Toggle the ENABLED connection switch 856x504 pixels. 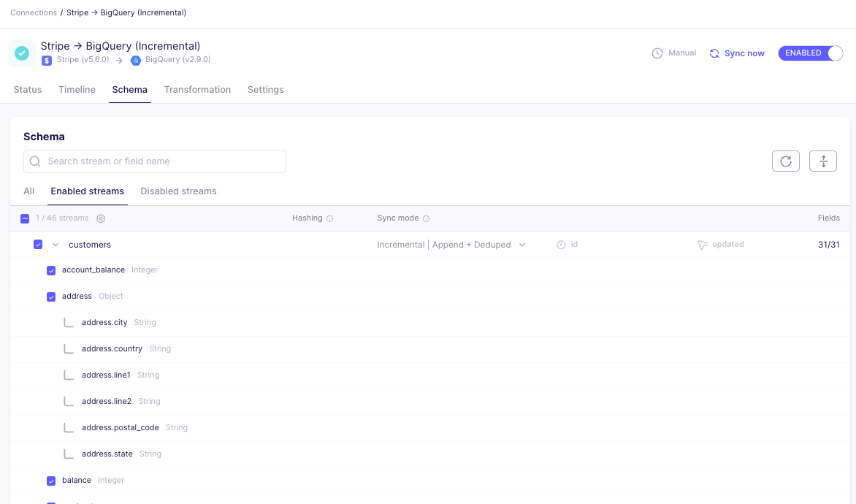coord(811,53)
